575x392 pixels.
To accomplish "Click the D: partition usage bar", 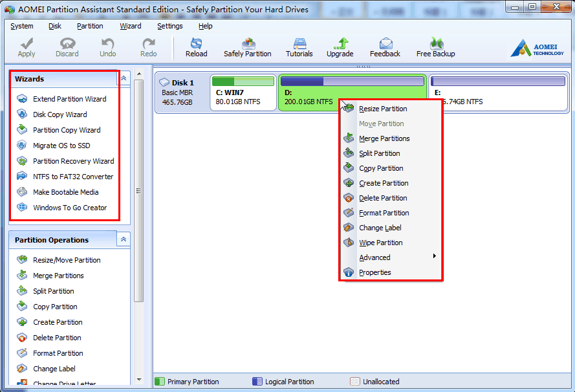I will (x=353, y=81).
